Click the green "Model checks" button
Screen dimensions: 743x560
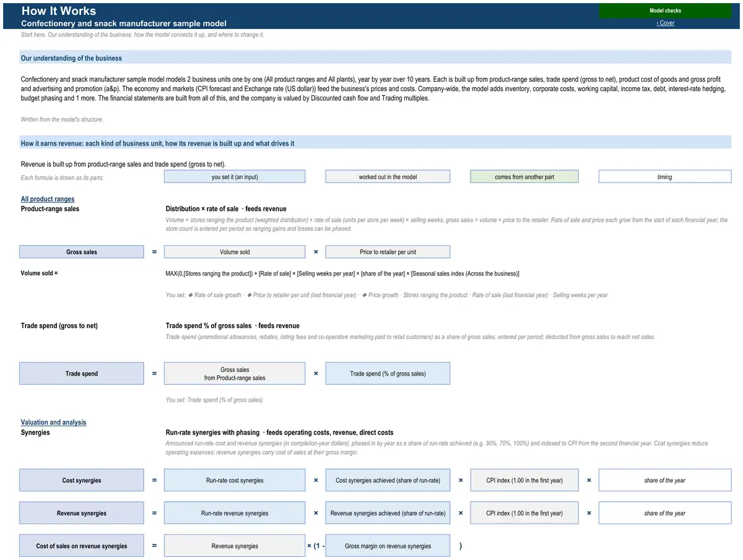(665, 11)
